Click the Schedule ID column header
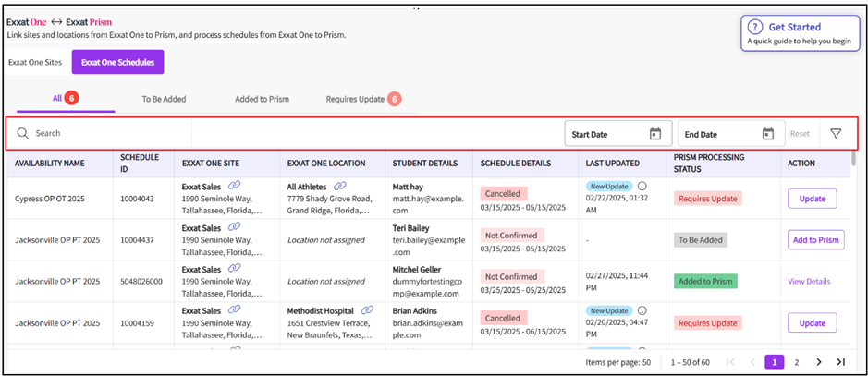The image size is (868, 376). tap(140, 164)
